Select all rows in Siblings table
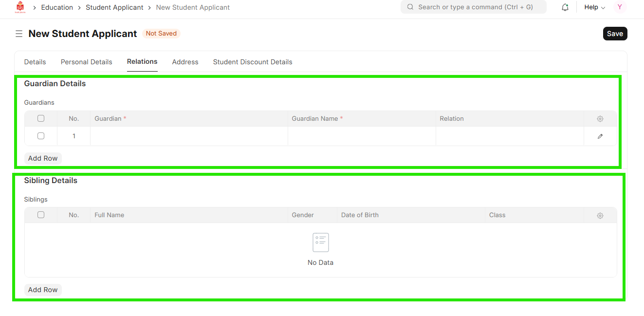The height and width of the screenshot is (316, 644). [x=41, y=215]
